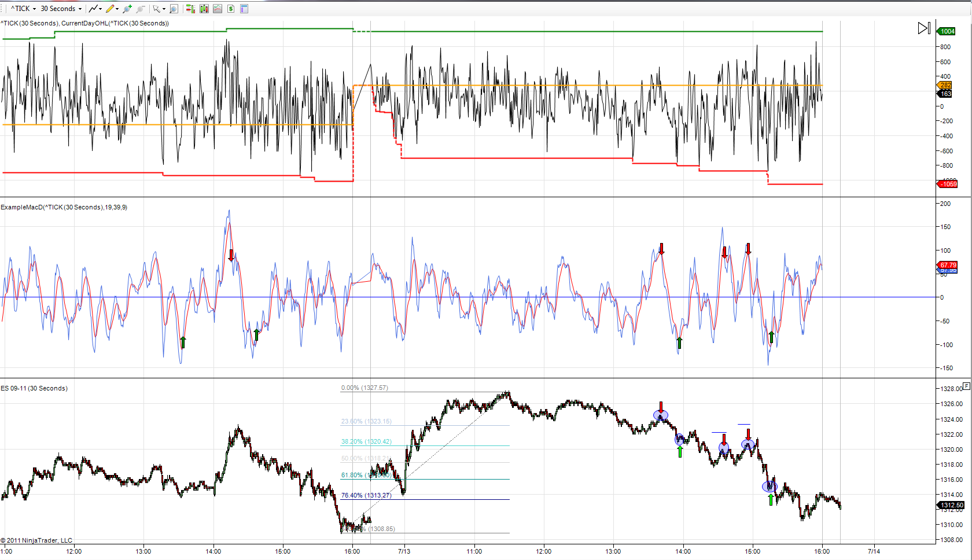Viewport: 972px width, 560px height.
Task: Click the F icon beside ES price scale
Action: point(966,385)
